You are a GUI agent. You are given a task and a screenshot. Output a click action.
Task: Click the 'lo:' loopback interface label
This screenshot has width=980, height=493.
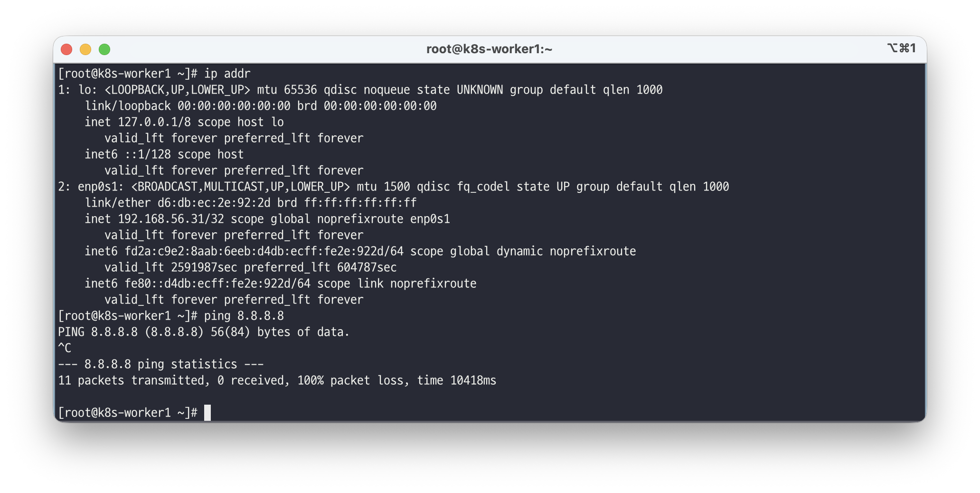click(87, 90)
